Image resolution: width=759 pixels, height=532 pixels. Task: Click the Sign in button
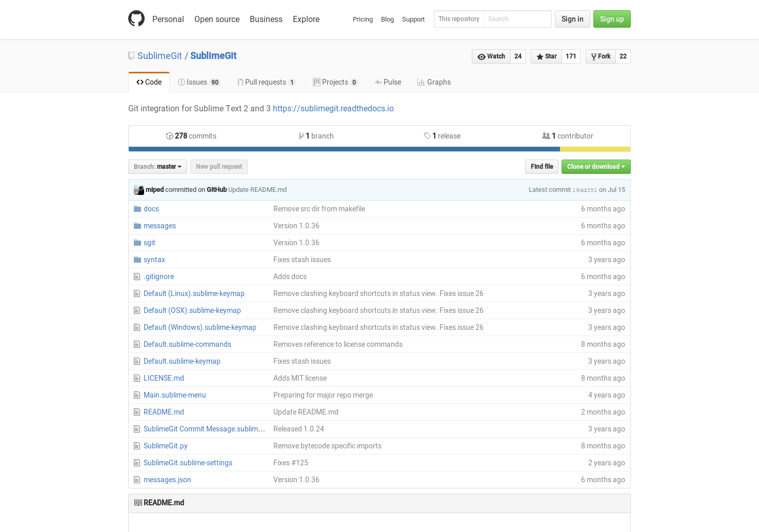pyautogui.click(x=572, y=19)
